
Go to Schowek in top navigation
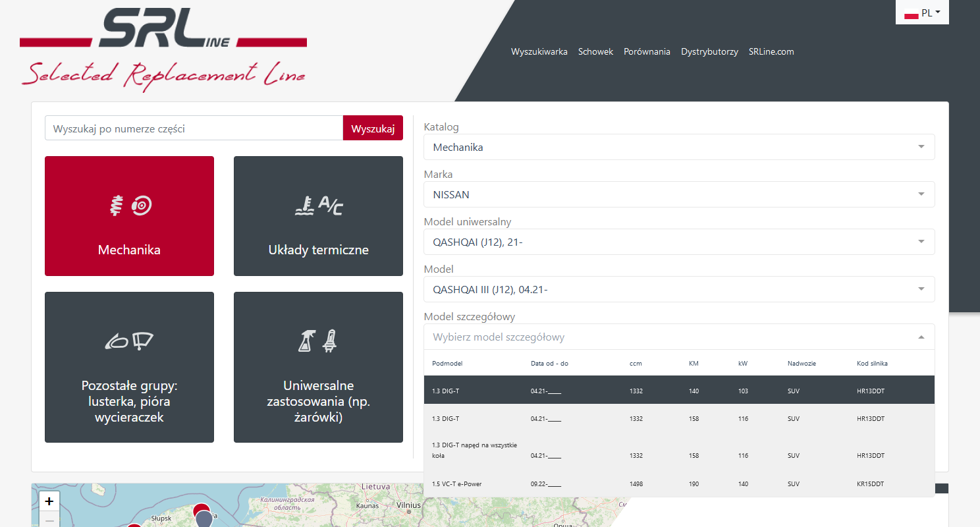(595, 51)
